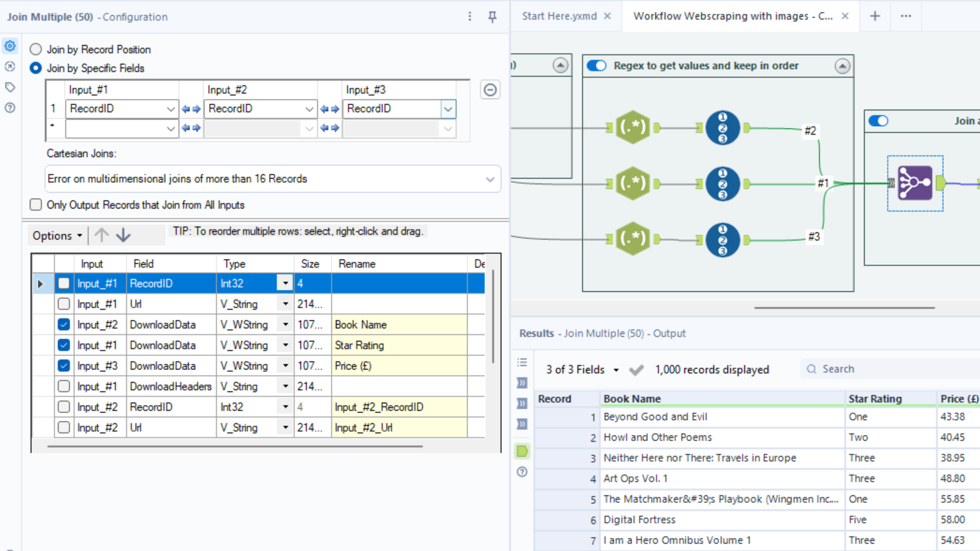Select Join by Record Position option
Screen dimensions: 980x551
36,49
